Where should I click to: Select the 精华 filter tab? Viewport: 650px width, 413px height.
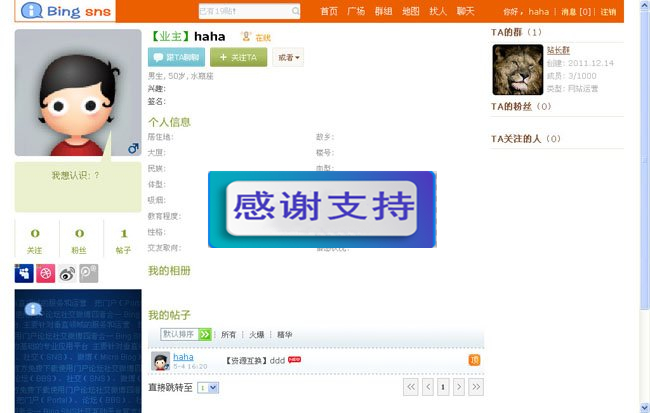click(x=284, y=335)
